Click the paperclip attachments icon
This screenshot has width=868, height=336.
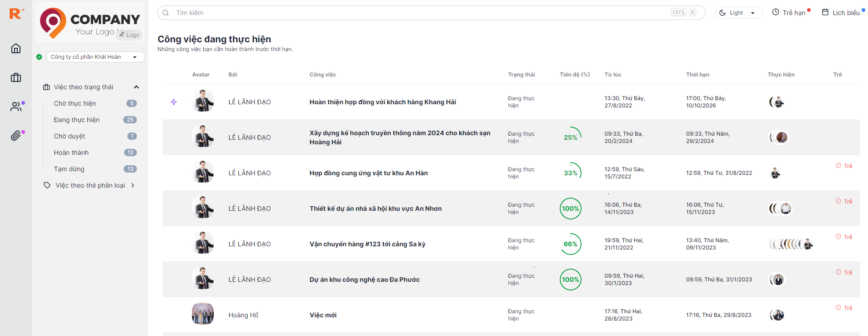click(x=16, y=136)
